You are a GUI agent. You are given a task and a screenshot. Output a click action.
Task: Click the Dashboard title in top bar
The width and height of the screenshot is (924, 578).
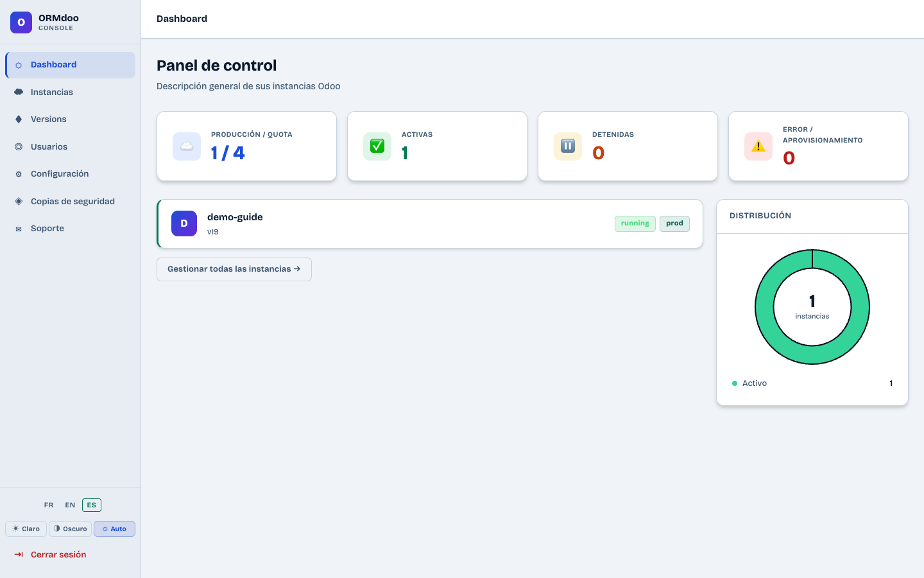click(x=182, y=19)
